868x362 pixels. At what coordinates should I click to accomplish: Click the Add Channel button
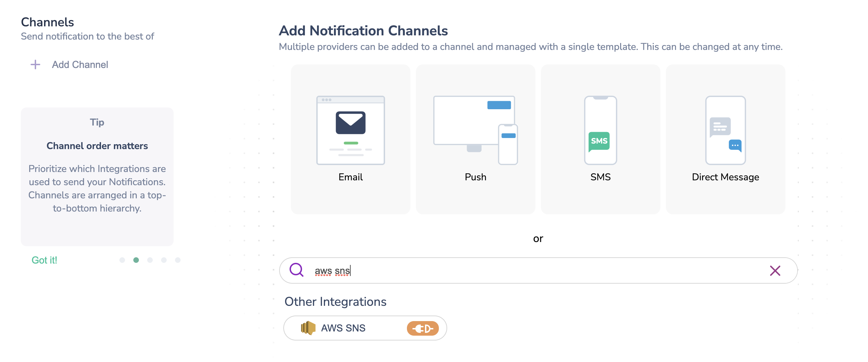tap(80, 64)
